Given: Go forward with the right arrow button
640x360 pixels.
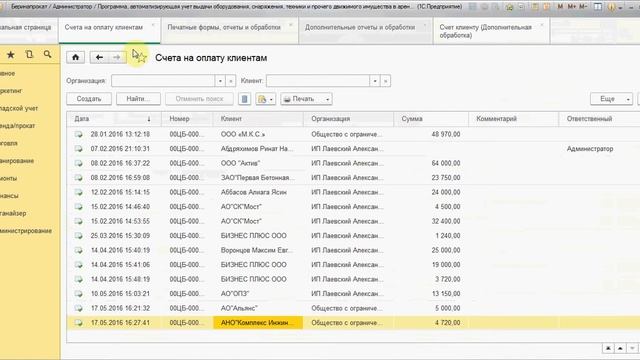Looking at the screenshot, I should (x=117, y=57).
